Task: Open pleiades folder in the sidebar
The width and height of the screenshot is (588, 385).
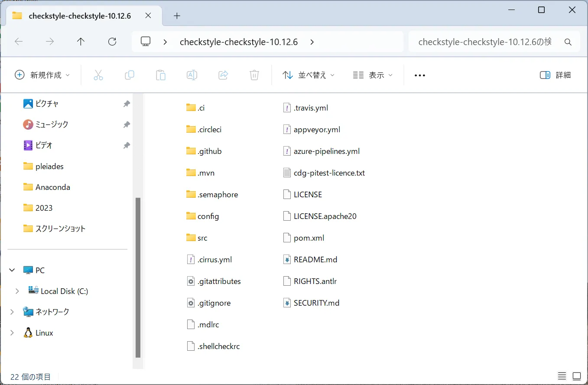Action: [x=49, y=166]
